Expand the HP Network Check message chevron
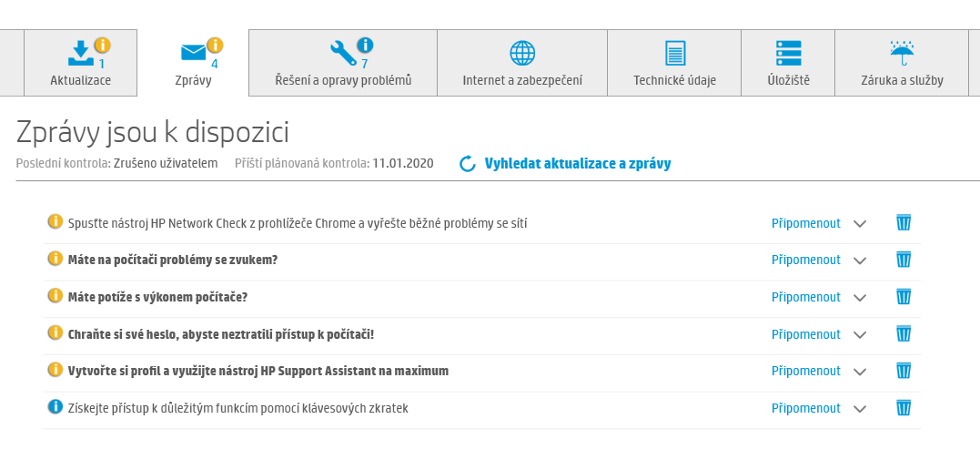Viewport: 980px width, 470px height. click(860, 223)
